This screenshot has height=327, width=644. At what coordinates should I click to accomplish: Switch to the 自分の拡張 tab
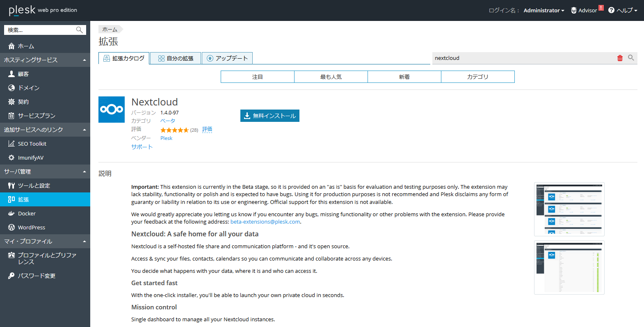176,58
